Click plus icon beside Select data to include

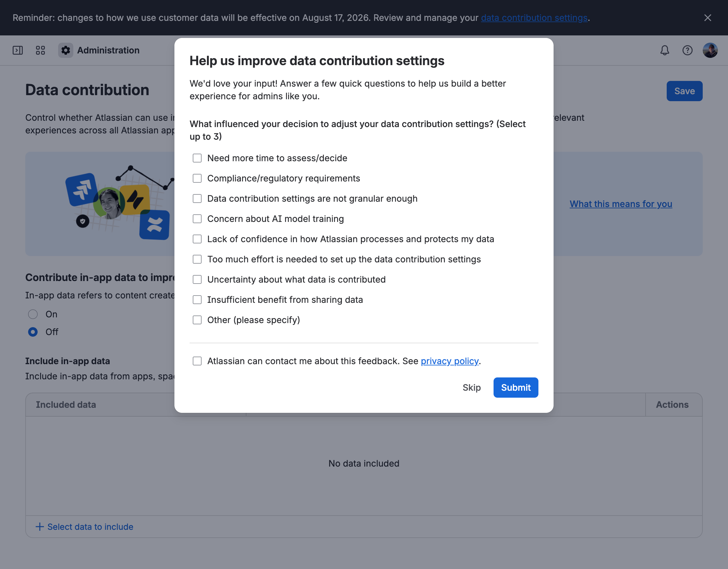[x=40, y=527]
